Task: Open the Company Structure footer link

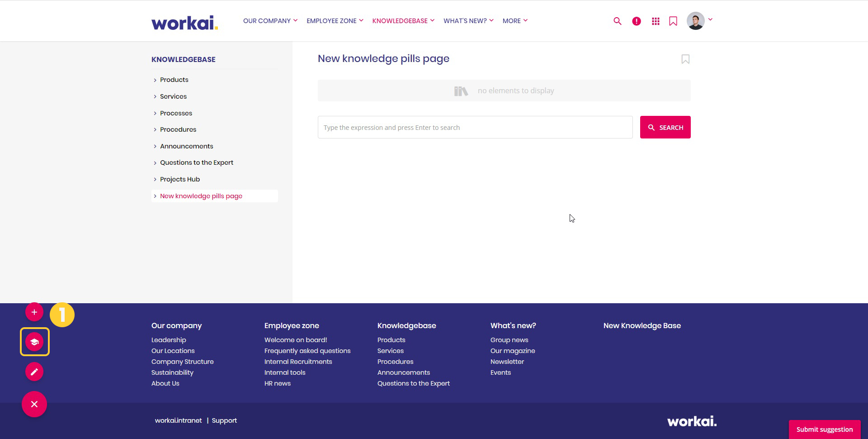Action: click(183, 362)
